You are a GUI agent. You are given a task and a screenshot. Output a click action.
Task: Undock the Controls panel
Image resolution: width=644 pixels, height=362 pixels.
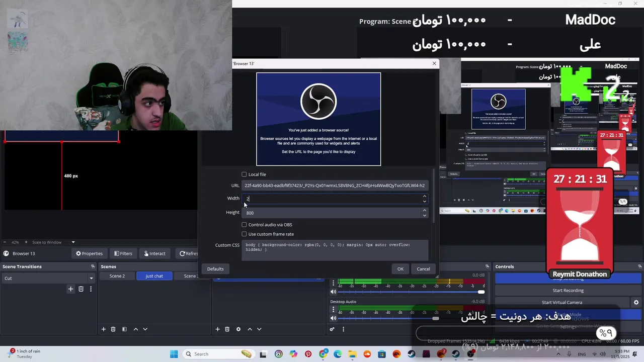pyautogui.click(x=639, y=266)
